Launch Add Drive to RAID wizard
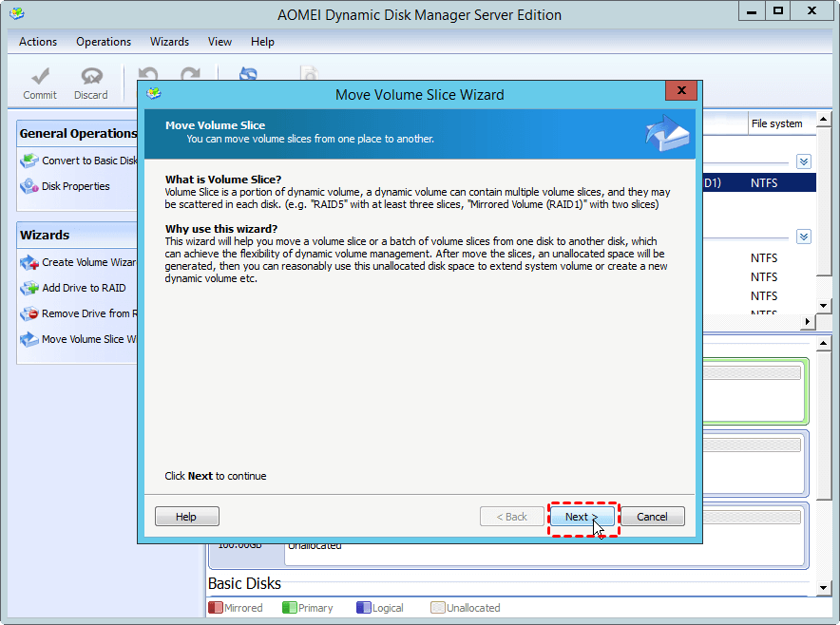The image size is (840, 625). 84,288
